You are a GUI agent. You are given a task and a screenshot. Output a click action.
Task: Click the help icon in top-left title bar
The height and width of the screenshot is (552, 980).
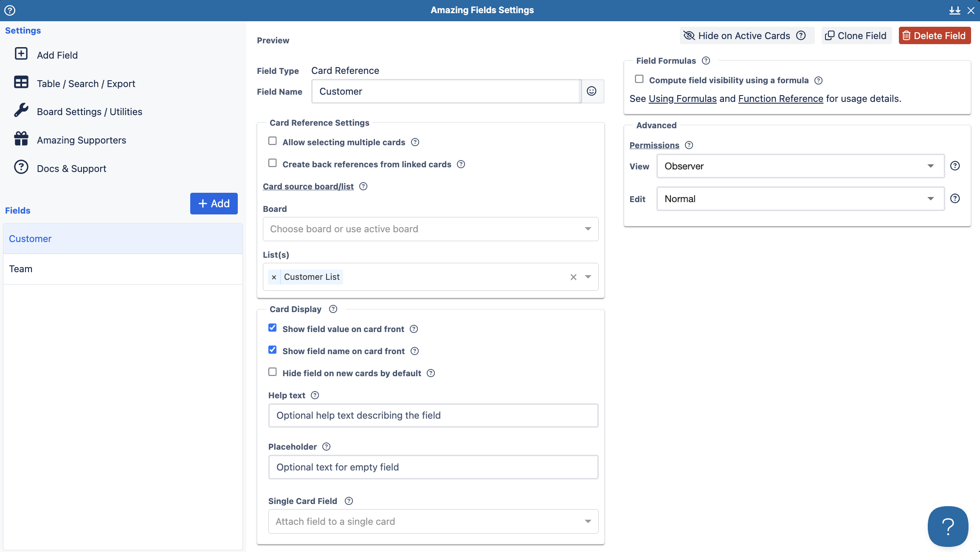click(10, 10)
